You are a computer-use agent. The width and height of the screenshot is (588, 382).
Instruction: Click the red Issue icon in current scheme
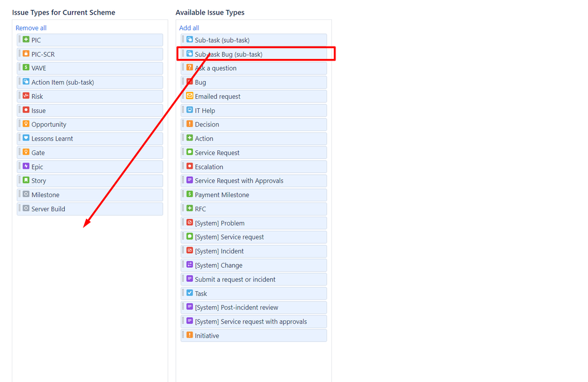click(26, 110)
